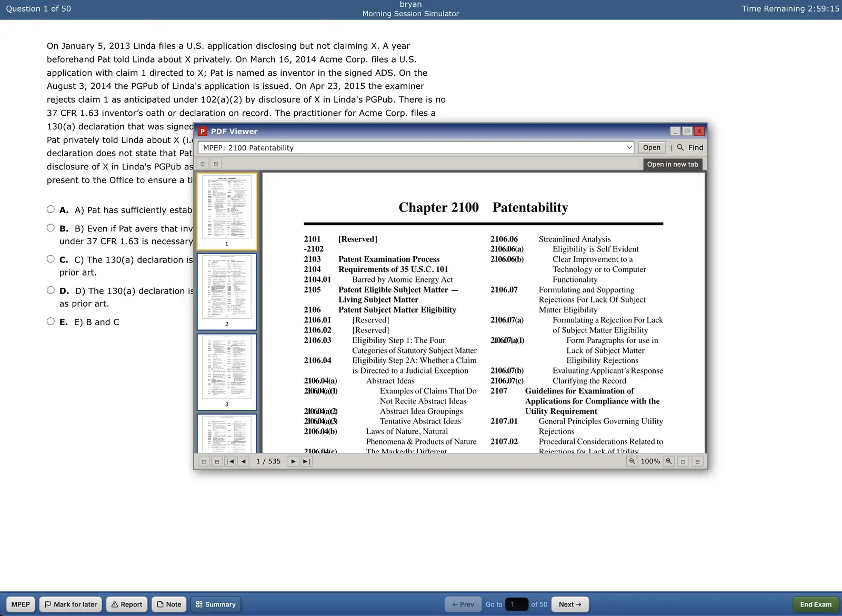Open the exam Summary grid

(x=216, y=604)
